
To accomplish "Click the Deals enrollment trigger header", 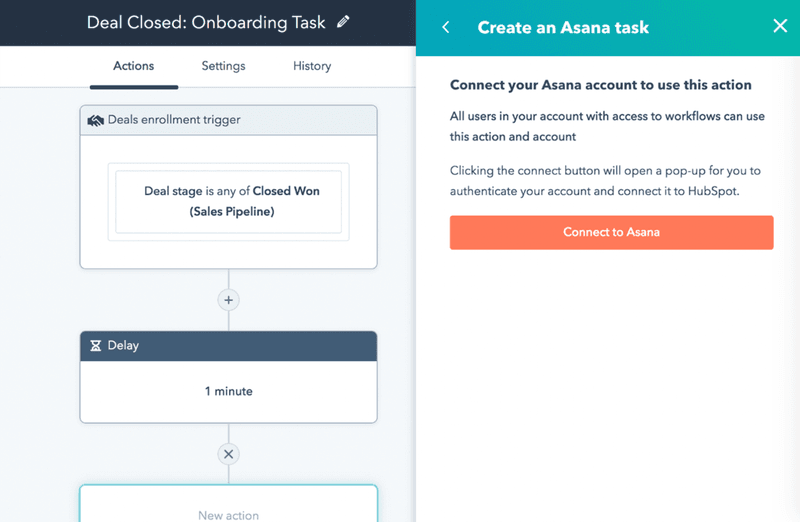I will (x=229, y=120).
